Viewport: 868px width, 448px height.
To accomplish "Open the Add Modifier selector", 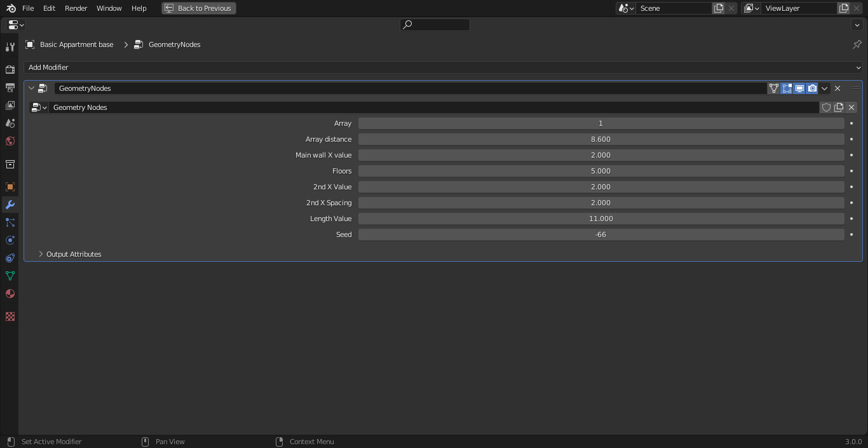I will click(444, 67).
